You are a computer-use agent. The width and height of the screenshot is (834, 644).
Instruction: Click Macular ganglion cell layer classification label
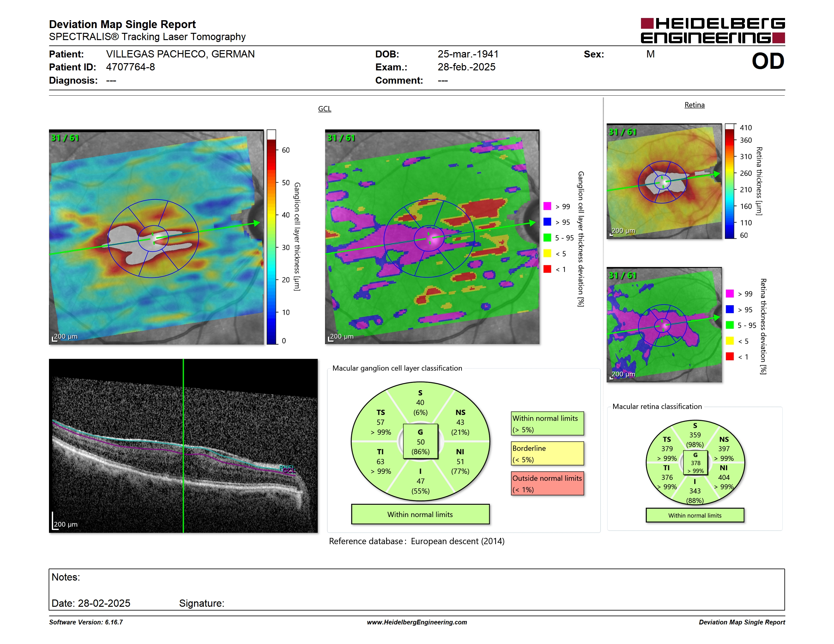397,368
